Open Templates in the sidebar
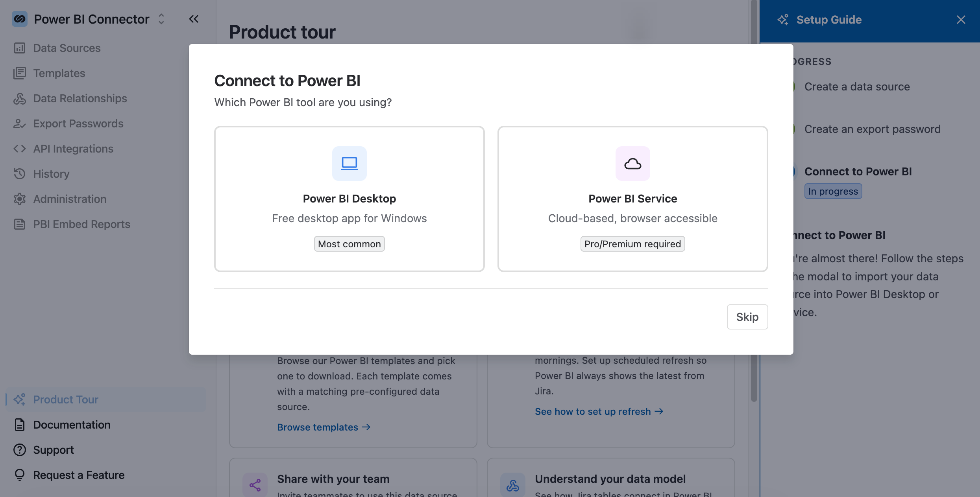The width and height of the screenshot is (980, 497). coord(59,73)
